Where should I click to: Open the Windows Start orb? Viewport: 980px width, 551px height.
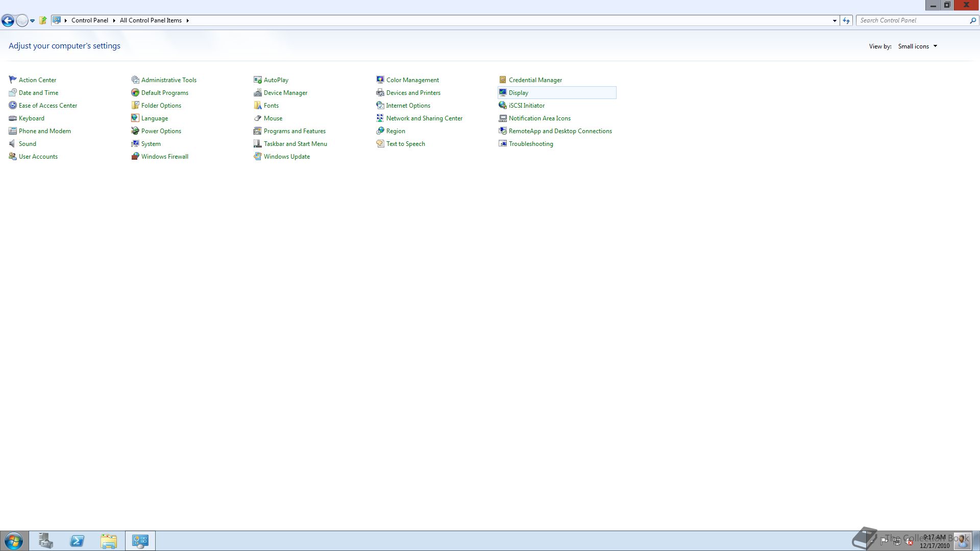(x=14, y=541)
